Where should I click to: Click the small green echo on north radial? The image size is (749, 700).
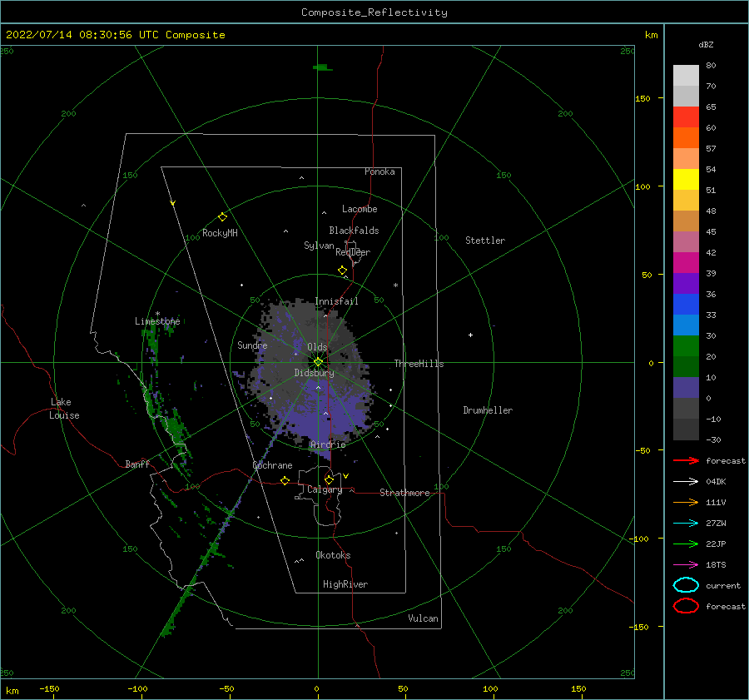click(x=322, y=67)
